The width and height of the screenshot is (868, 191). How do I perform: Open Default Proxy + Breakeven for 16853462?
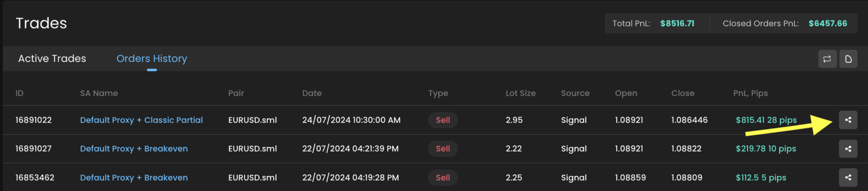134,178
